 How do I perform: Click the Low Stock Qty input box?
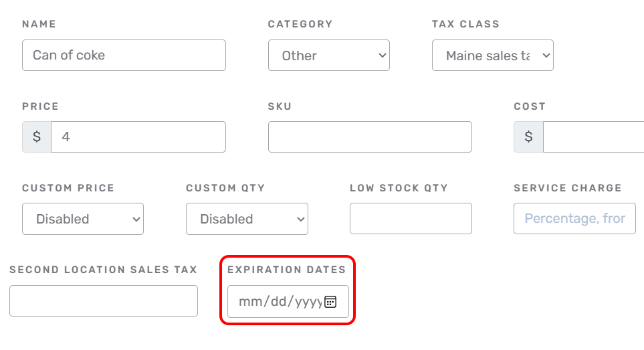411,219
